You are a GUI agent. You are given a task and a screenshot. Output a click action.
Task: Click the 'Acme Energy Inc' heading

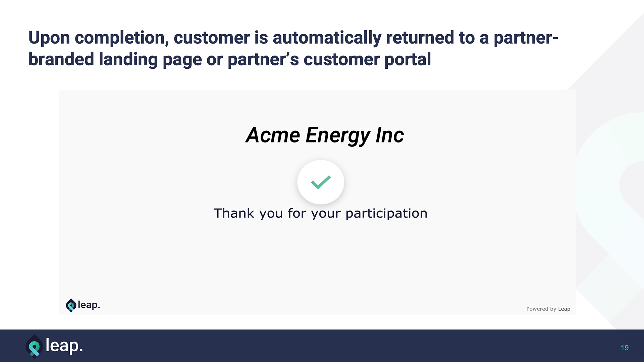[x=325, y=135]
